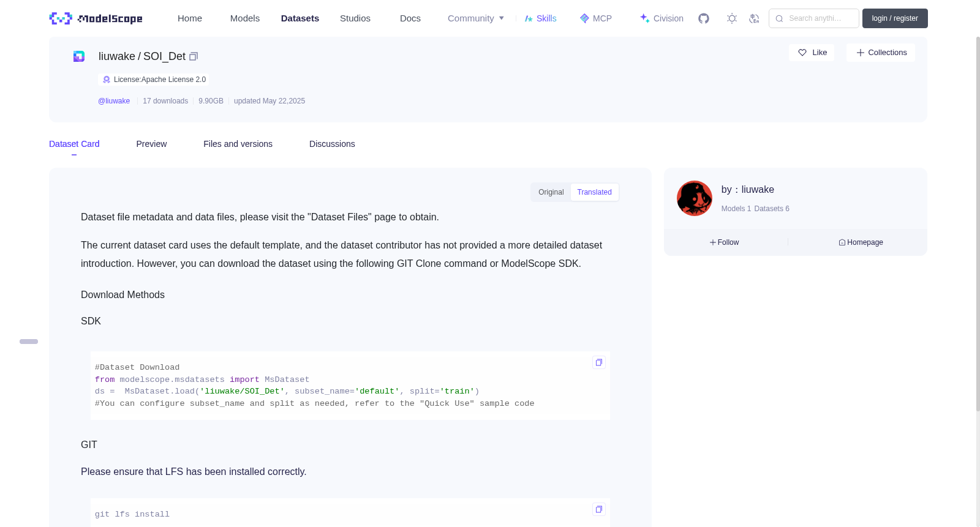Image resolution: width=980 pixels, height=527 pixels.
Task: Click the Civision sparkle icon
Action: (x=644, y=18)
